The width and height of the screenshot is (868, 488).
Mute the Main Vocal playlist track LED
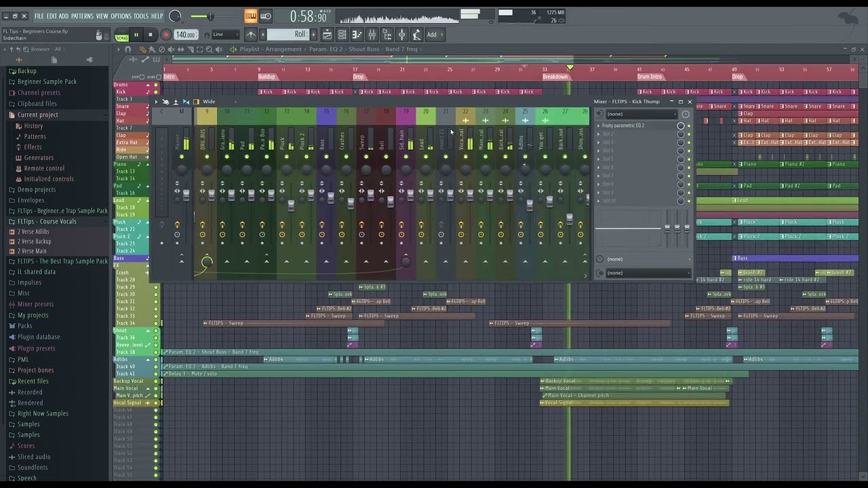pos(156,388)
